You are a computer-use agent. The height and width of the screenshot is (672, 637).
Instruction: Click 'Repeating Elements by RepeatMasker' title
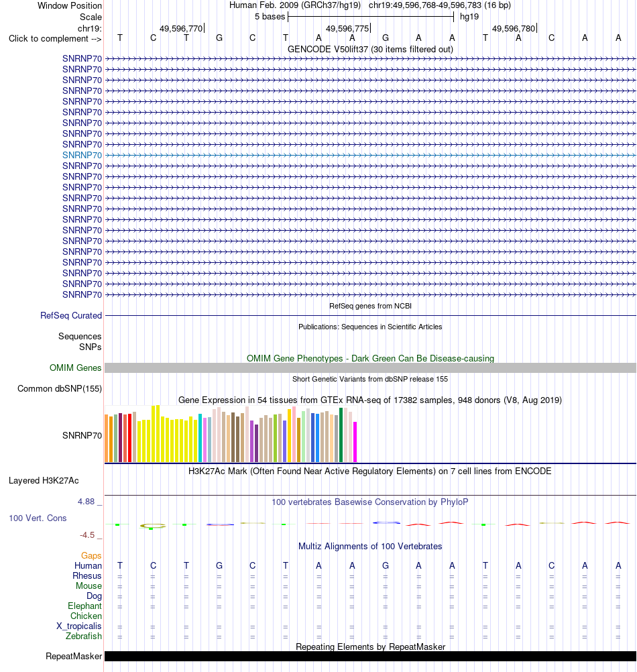(370, 647)
